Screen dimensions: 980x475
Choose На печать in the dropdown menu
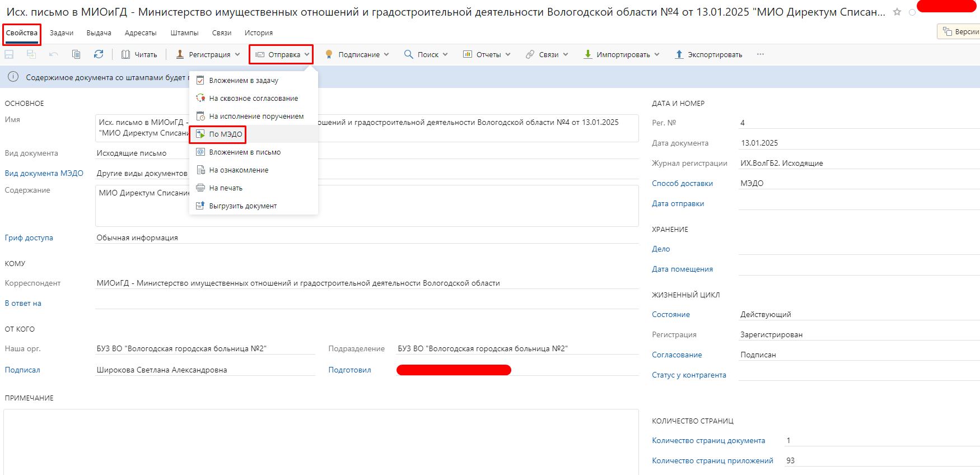pyautogui.click(x=226, y=188)
